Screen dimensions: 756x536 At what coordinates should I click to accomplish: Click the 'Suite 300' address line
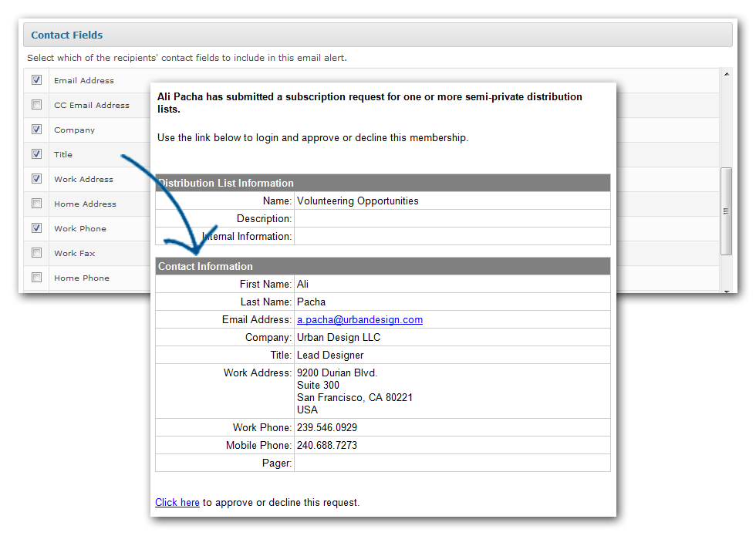coord(318,385)
